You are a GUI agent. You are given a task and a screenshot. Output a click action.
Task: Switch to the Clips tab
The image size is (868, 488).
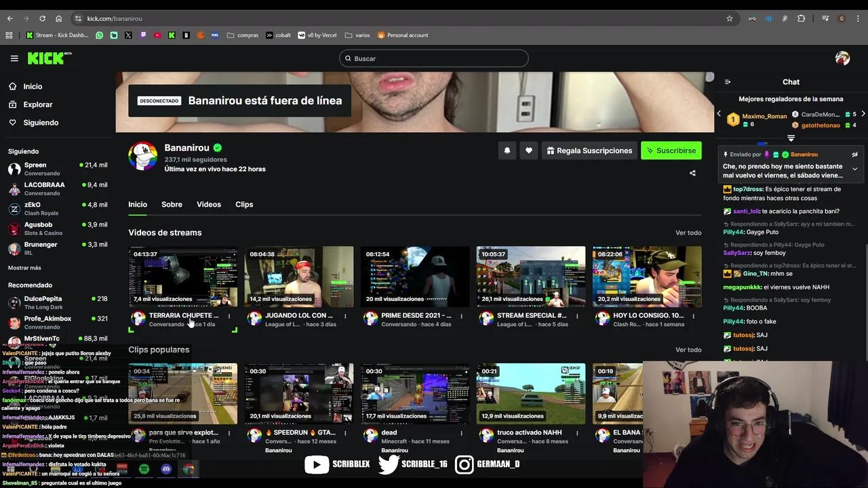244,205
